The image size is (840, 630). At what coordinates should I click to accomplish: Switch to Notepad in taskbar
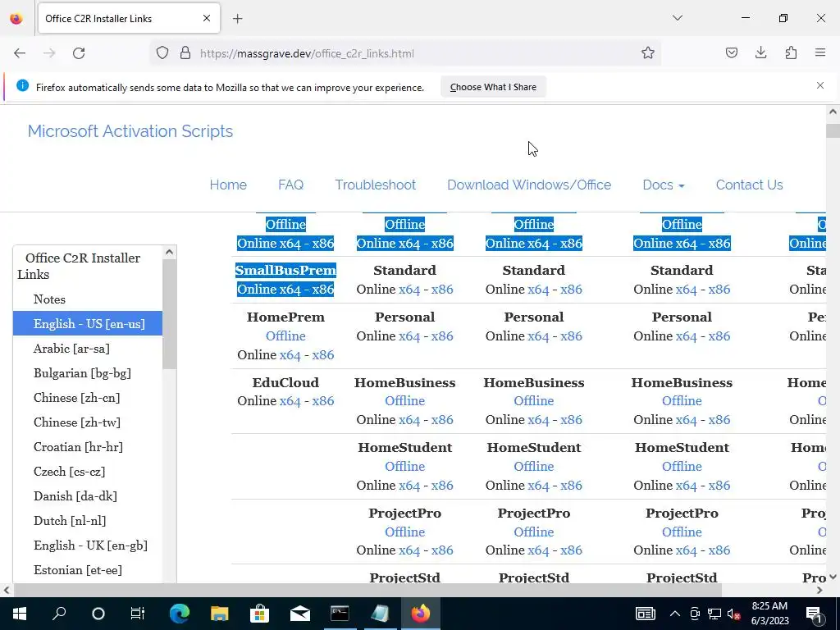pyautogui.click(x=380, y=614)
